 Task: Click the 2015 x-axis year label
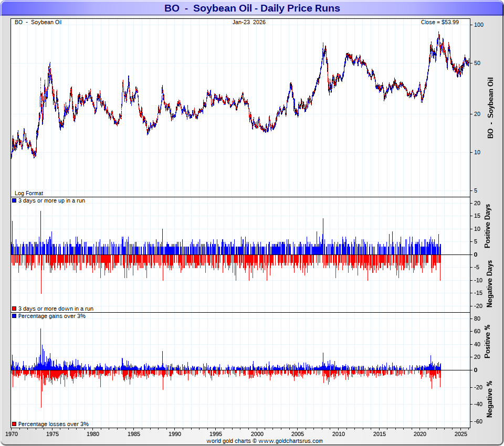pos(379,434)
